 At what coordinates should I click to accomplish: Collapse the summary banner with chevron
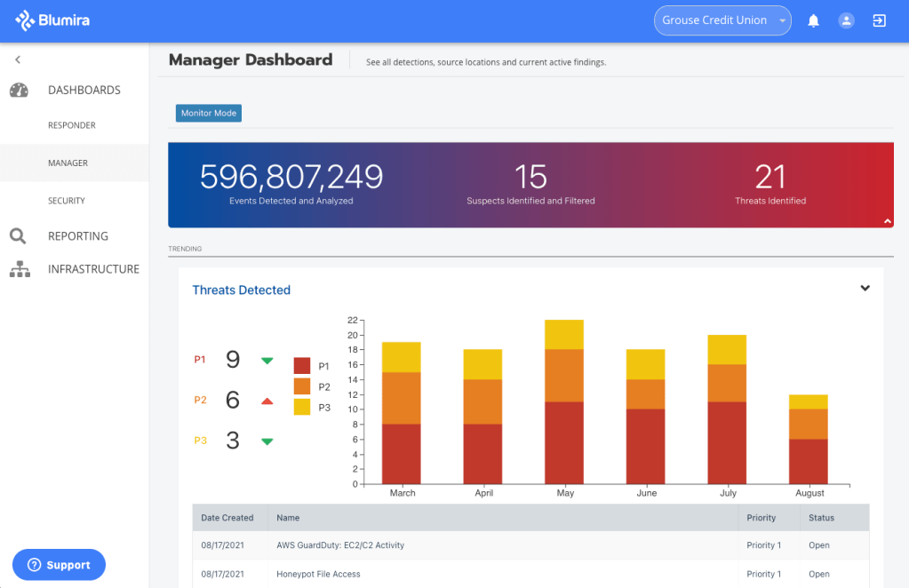[x=886, y=219]
